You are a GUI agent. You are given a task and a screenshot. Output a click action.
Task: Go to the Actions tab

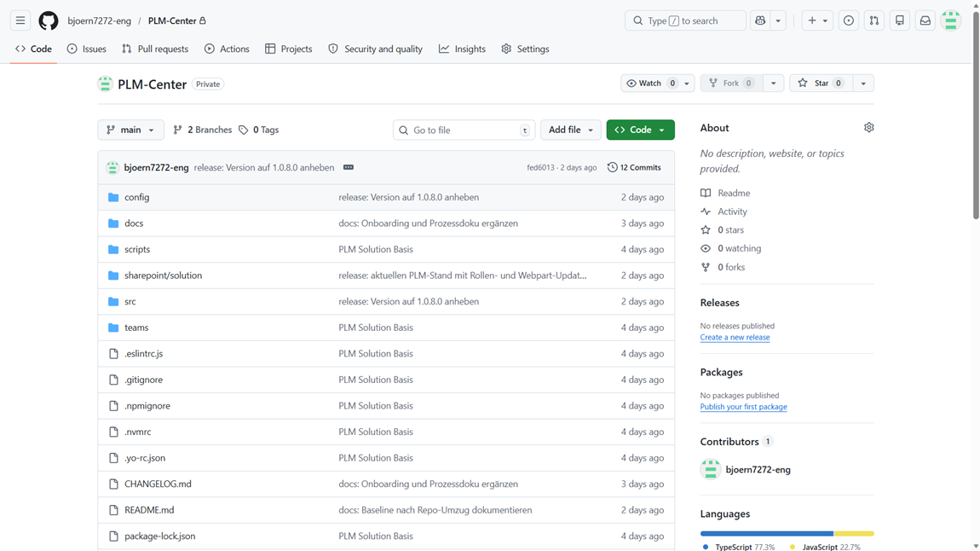point(226,49)
